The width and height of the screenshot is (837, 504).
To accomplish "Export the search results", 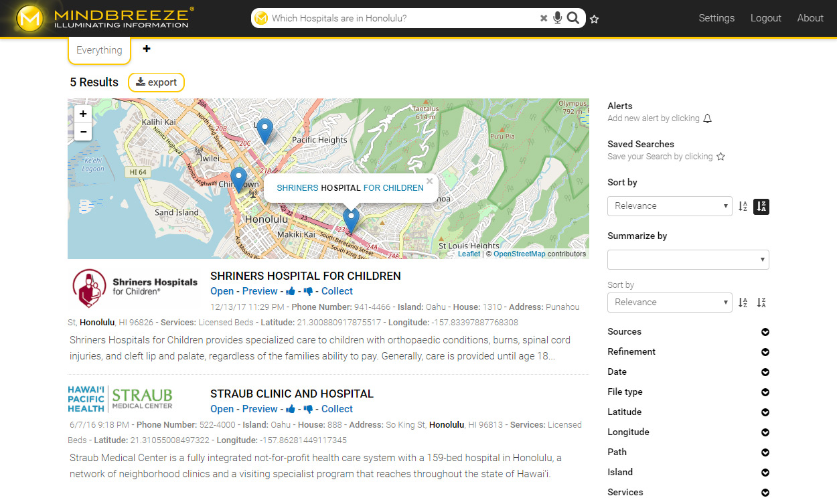I will 156,82.
